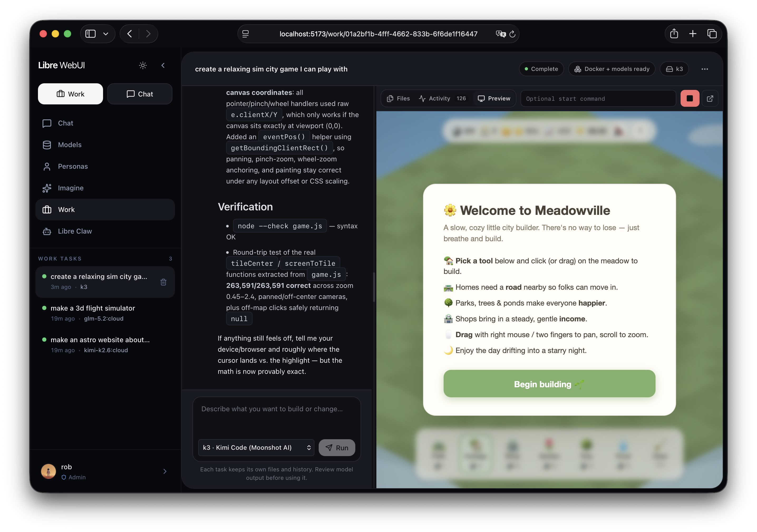
Task: Go forward in Safari
Action: tap(148, 34)
